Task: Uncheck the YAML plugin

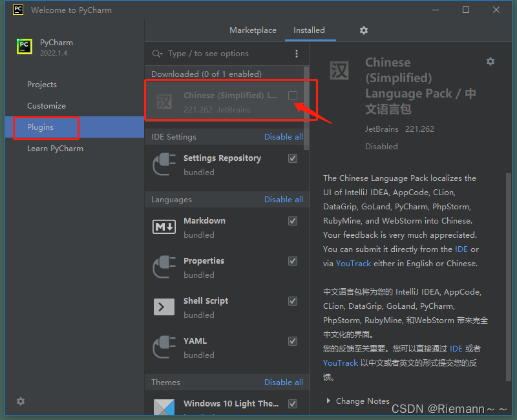Action: click(293, 341)
